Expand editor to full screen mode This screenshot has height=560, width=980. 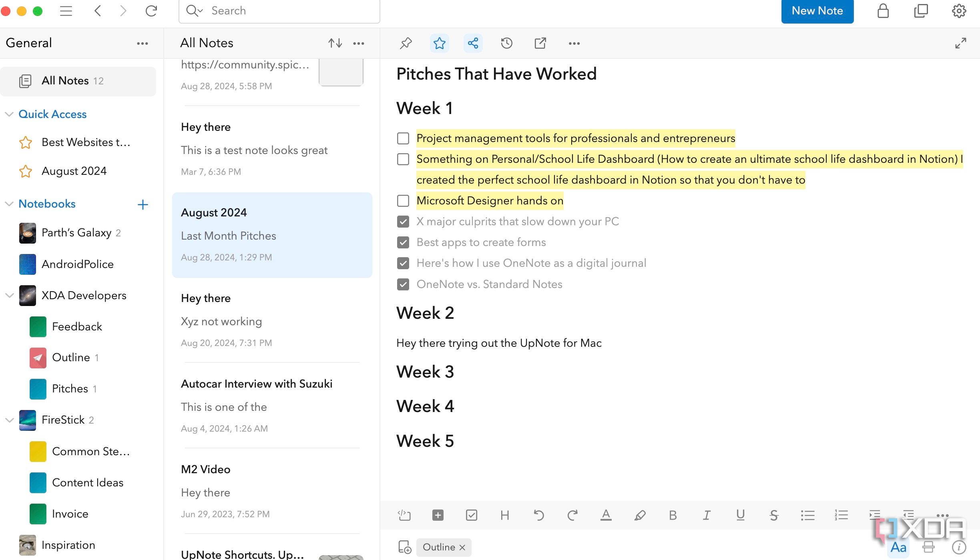pyautogui.click(x=960, y=43)
